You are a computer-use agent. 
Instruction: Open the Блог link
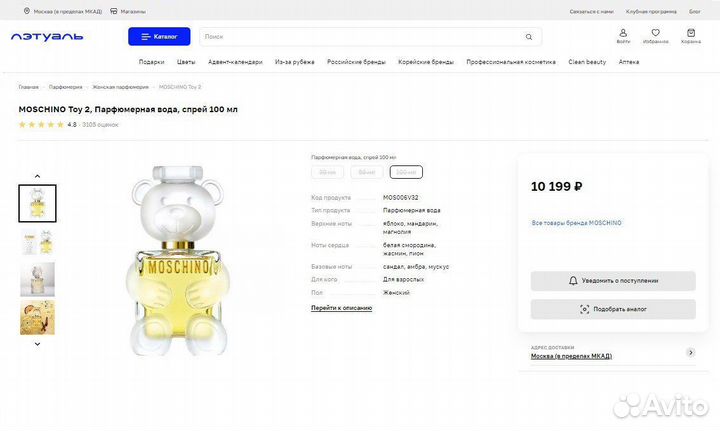(x=695, y=11)
